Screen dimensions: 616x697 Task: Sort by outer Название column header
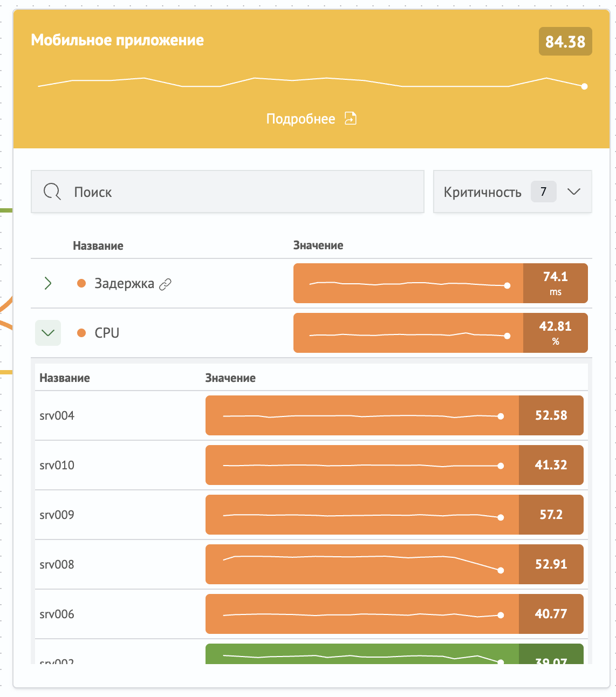coord(98,245)
